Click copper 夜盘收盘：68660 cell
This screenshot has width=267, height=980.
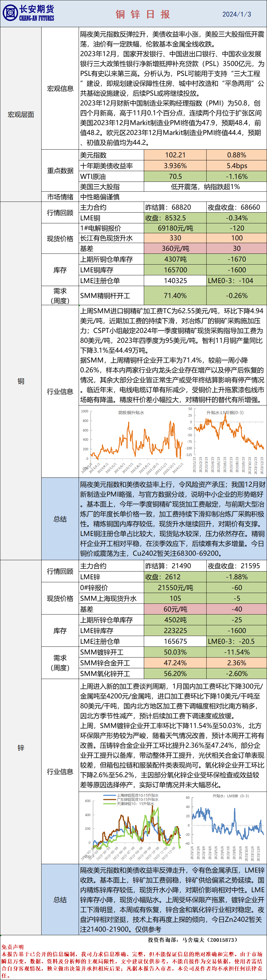point(237,207)
